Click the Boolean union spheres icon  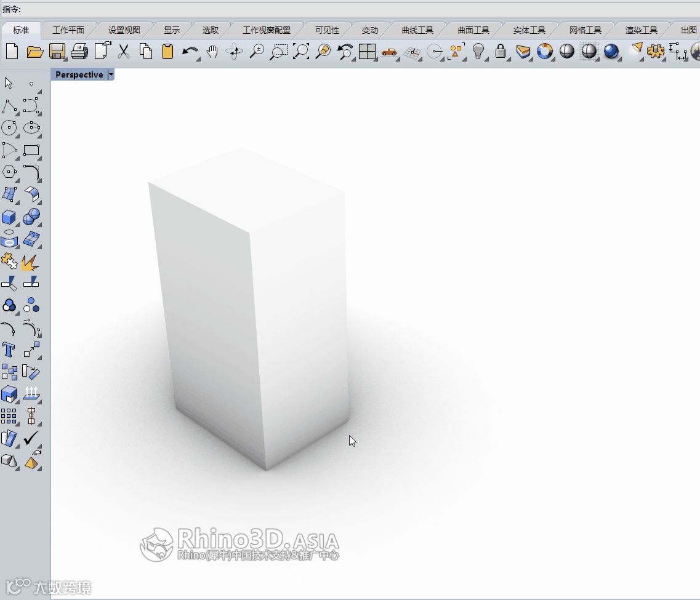(x=31, y=217)
